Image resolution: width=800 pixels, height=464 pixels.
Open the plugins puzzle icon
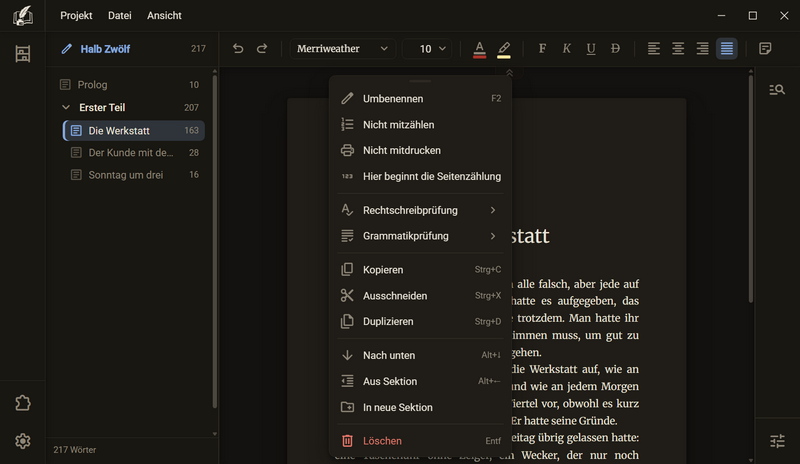pyautogui.click(x=22, y=403)
